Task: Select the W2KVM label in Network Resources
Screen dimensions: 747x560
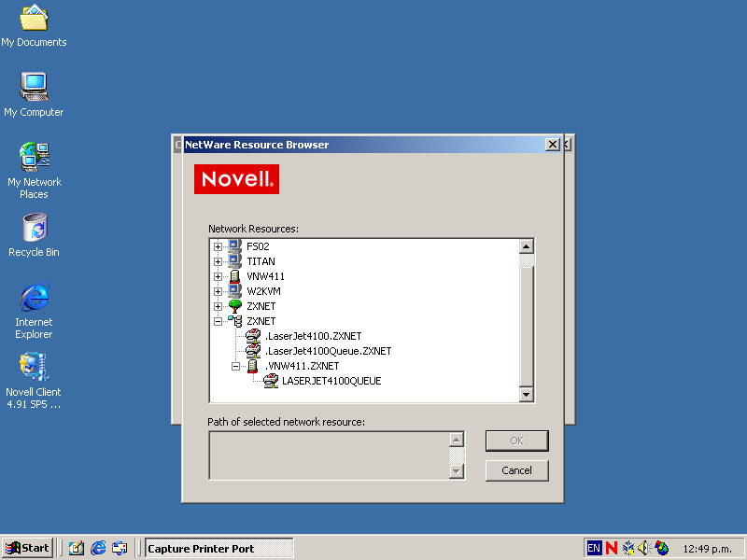Action: (x=263, y=291)
